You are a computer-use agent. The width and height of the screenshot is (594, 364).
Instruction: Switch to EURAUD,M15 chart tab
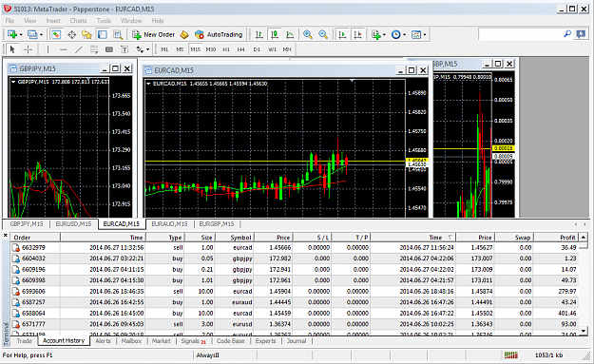169,224
